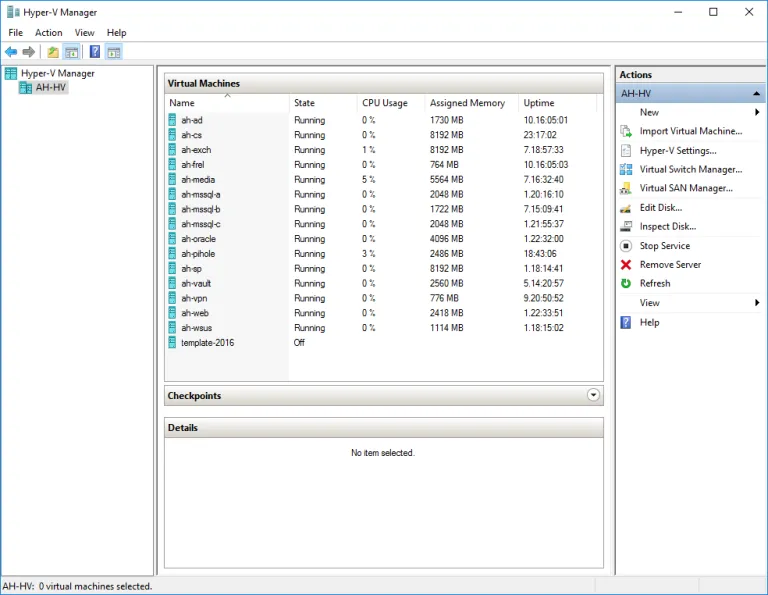Click the Stop Service action text
This screenshot has width=768, height=595.
pyautogui.click(x=665, y=246)
